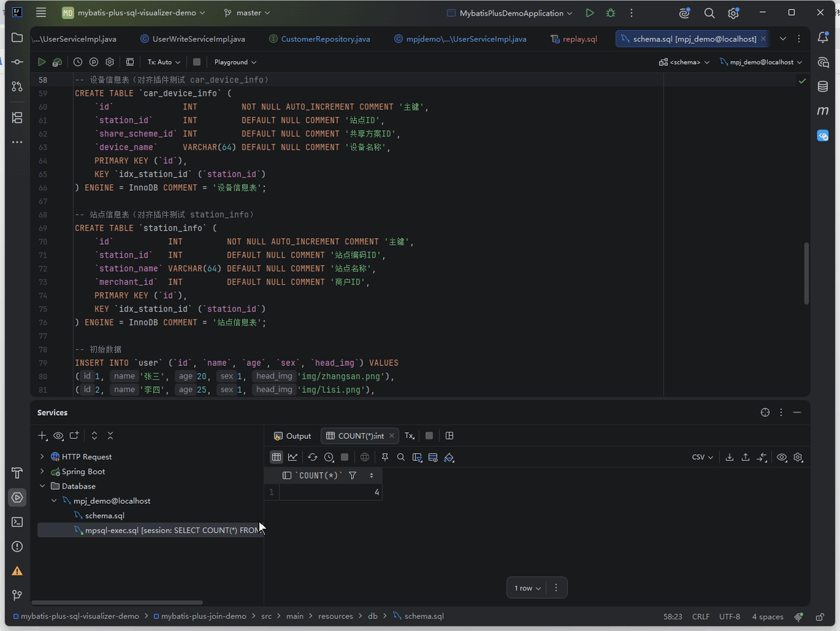Open the Search Everywhere magnifier in the title bar
840x631 pixels.
(x=709, y=12)
